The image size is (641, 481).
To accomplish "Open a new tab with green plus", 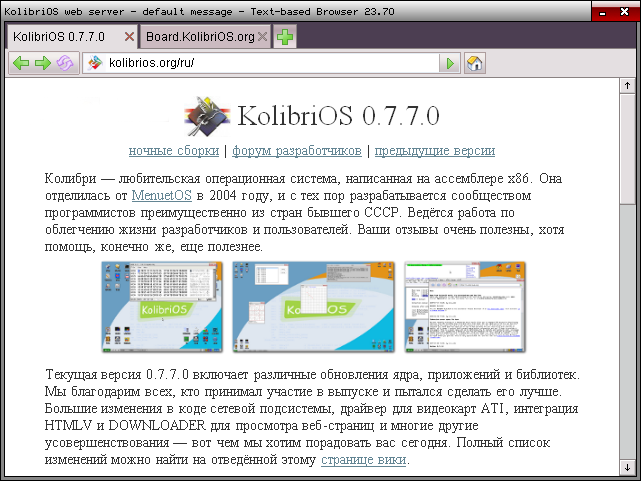I will coord(285,37).
